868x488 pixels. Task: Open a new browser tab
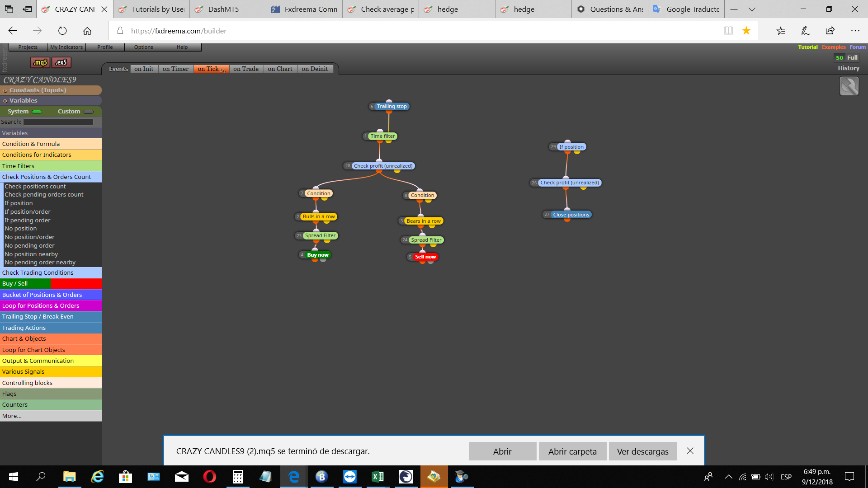734,9
